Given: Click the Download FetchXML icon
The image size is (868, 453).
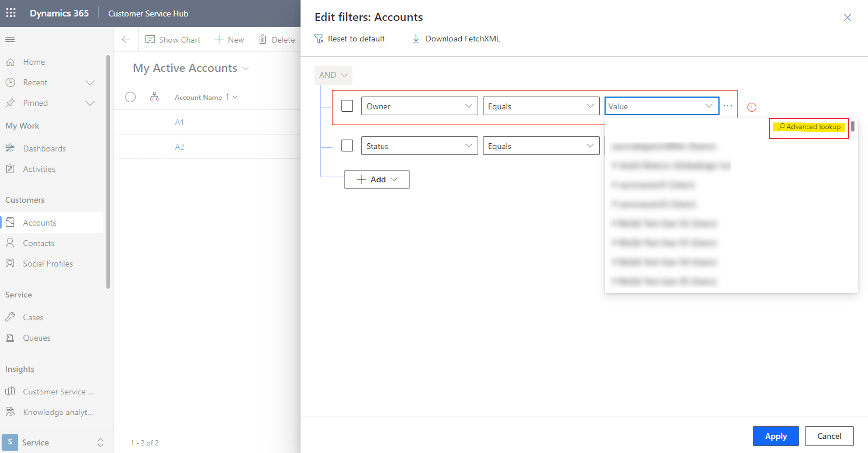Looking at the screenshot, I should click(x=416, y=39).
